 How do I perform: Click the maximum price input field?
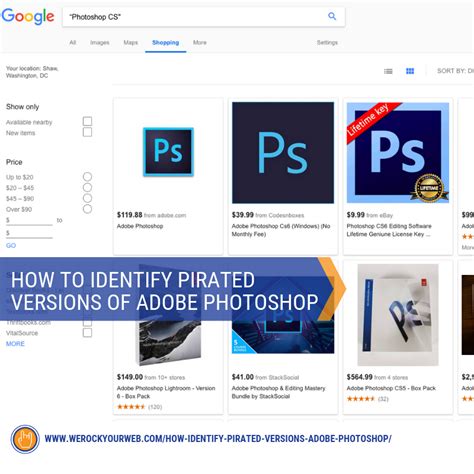29,233
